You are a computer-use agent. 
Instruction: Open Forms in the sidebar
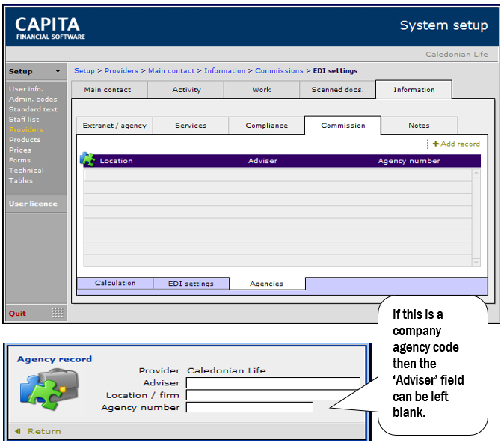click(20, 160)
